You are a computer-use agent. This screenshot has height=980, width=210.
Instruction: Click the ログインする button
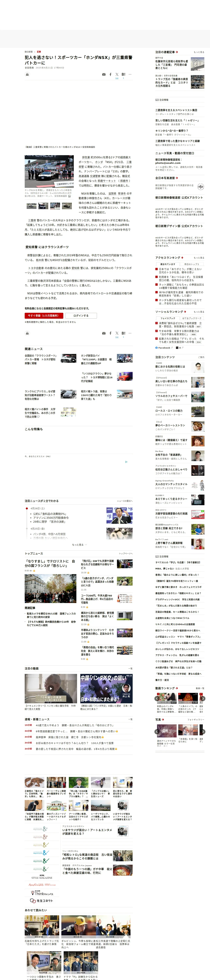(81, 316)
